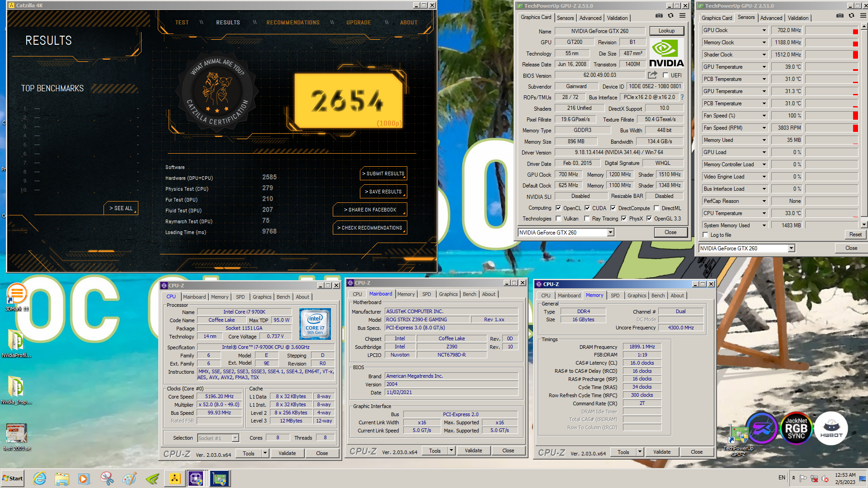Viewport: 868px width, 488px height.
Task: Toggle the PhysX checkbox
Action: coord(624,219)
